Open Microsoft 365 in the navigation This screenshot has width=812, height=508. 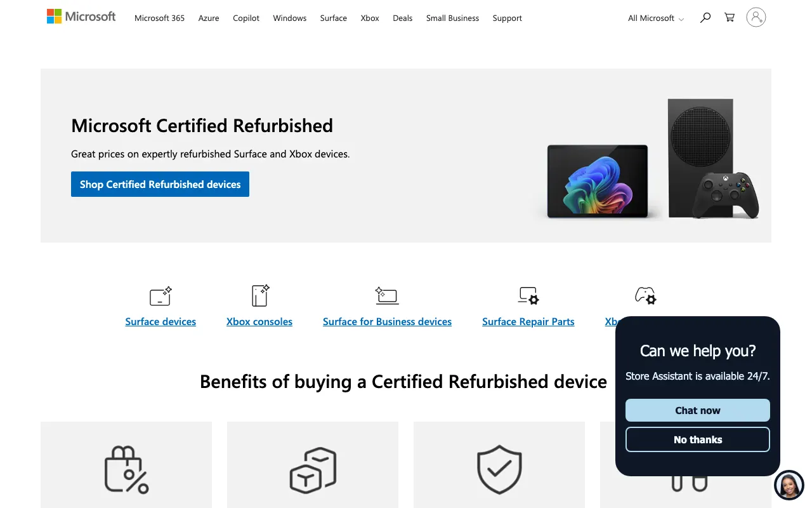pos(160,18)
